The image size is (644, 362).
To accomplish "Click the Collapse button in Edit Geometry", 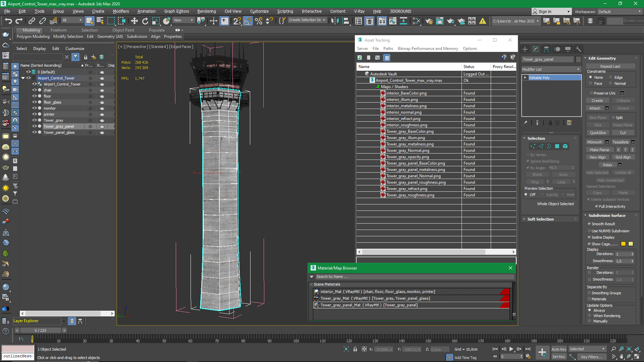I will pyautogui.click(x=622, y=100).
